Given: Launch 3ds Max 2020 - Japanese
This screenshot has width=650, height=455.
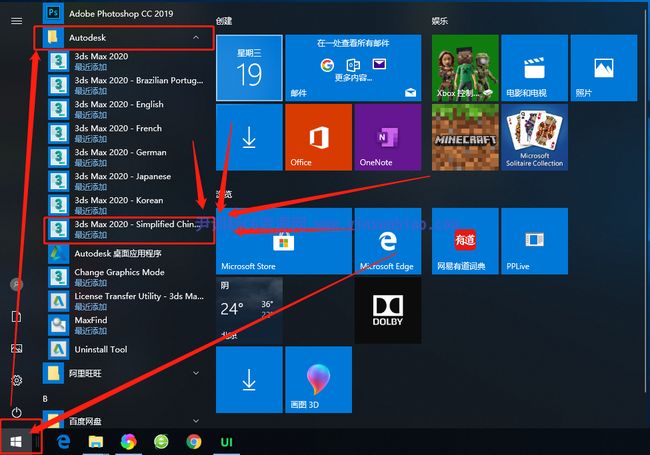Looking at the screenshot, I should coord(129,182).
